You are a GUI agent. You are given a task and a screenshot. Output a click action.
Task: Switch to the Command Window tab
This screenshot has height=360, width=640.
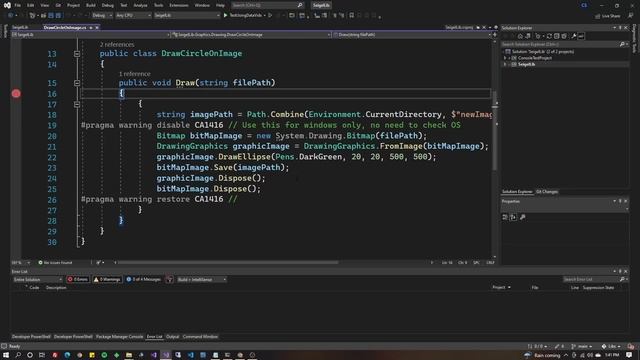pos(200,337)
